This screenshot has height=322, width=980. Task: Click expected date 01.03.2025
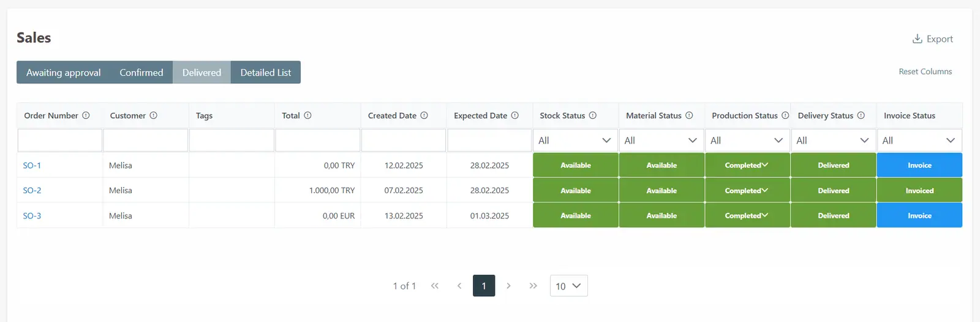click(x=489, y=216)
